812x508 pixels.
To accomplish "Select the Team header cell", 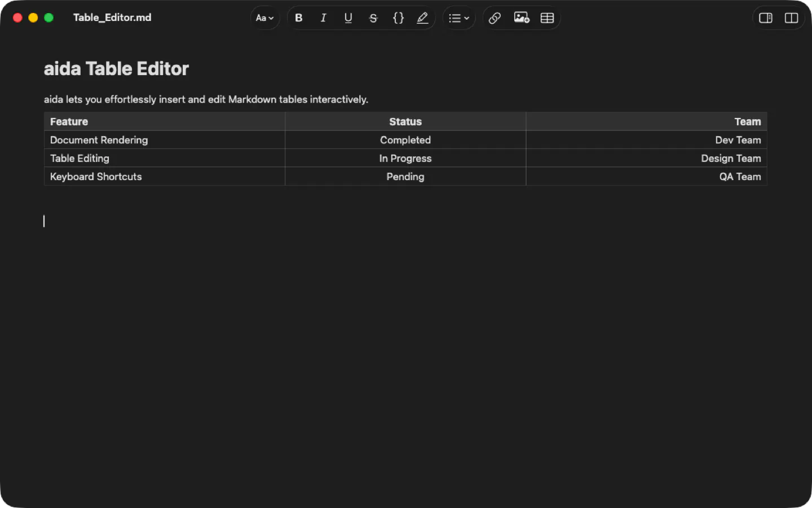I will point(646,121).
